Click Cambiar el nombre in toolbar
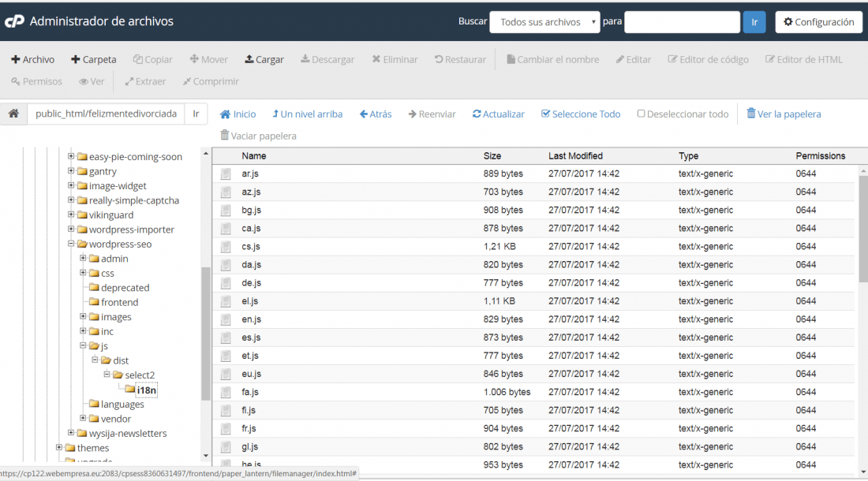Viewport: 868px width, 481px height. click(x=552, y=59)
